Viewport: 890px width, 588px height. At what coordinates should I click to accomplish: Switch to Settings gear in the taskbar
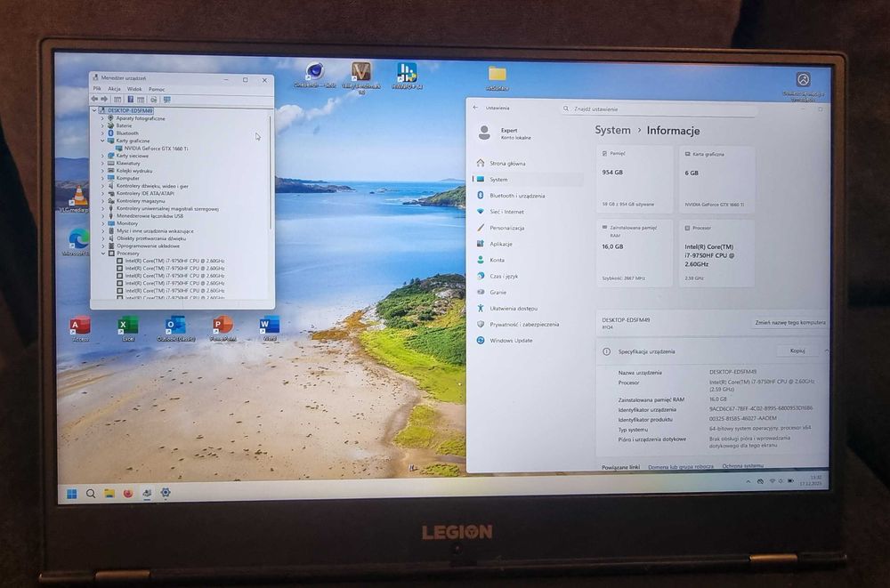[166, 493]
